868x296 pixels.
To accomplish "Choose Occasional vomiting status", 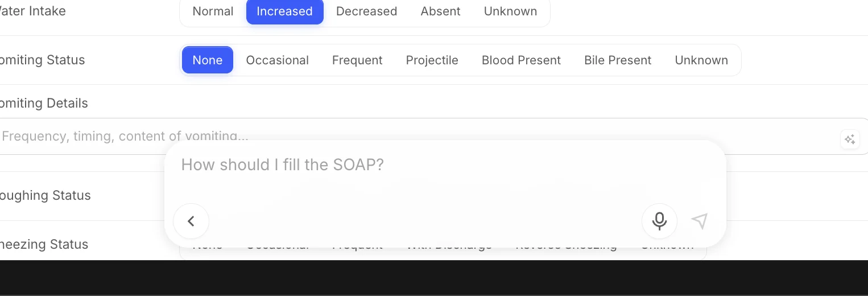I will [277, 60].
